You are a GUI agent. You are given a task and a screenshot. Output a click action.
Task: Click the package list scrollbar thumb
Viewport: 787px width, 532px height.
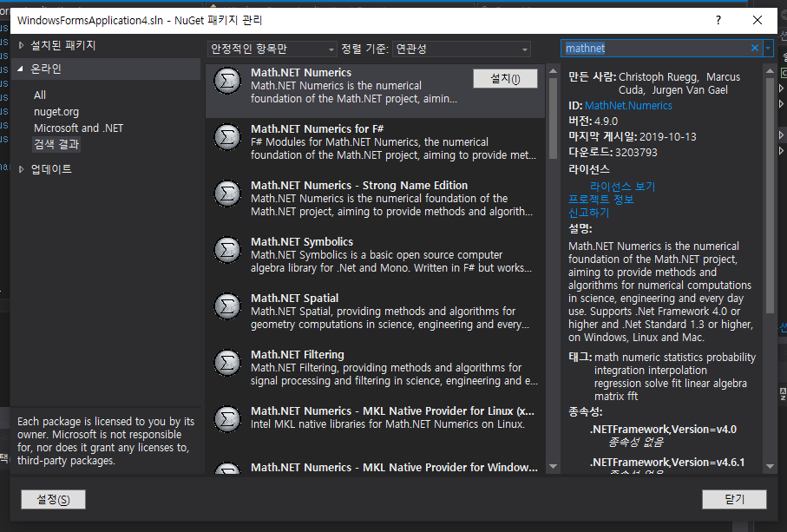tap(553, 118)
